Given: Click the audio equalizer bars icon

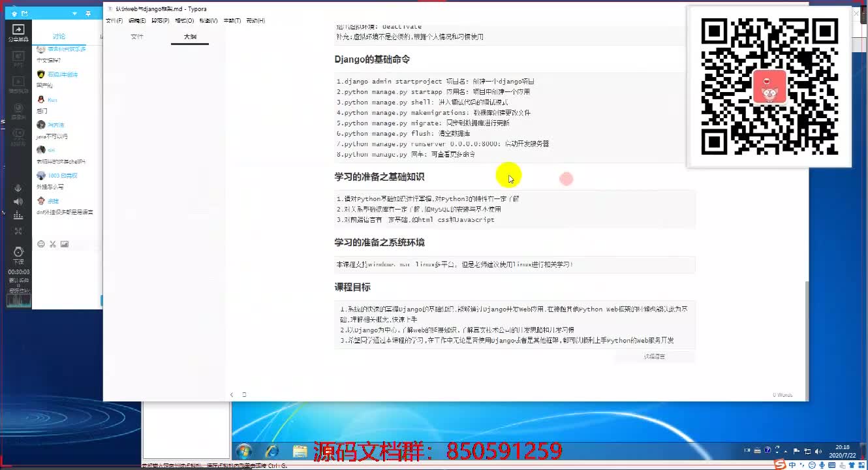Looking at the screenshot, I should click(x=18, y=215).
